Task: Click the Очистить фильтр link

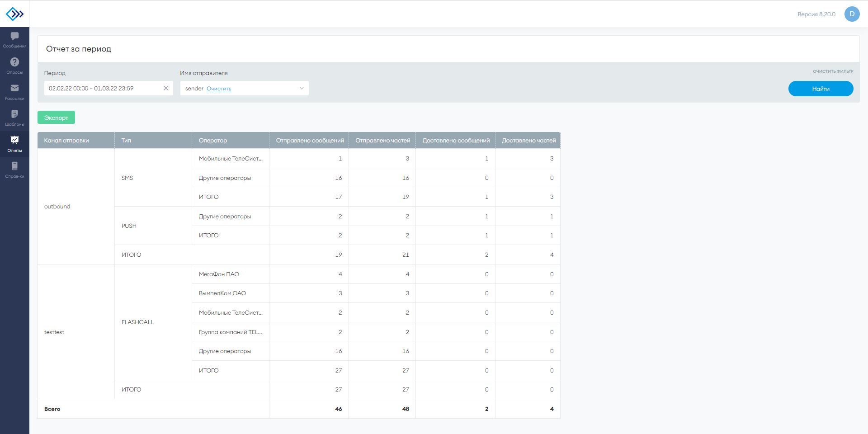Action: 833,71
